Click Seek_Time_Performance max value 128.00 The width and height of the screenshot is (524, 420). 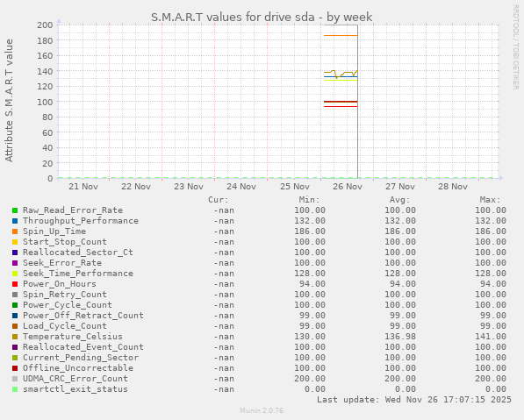click(491, 274)
